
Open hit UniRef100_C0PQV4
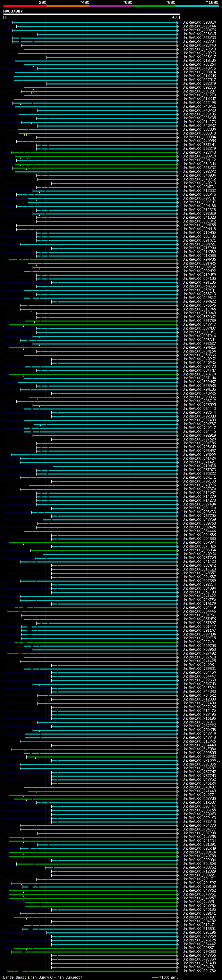click(x=199, y=543)
